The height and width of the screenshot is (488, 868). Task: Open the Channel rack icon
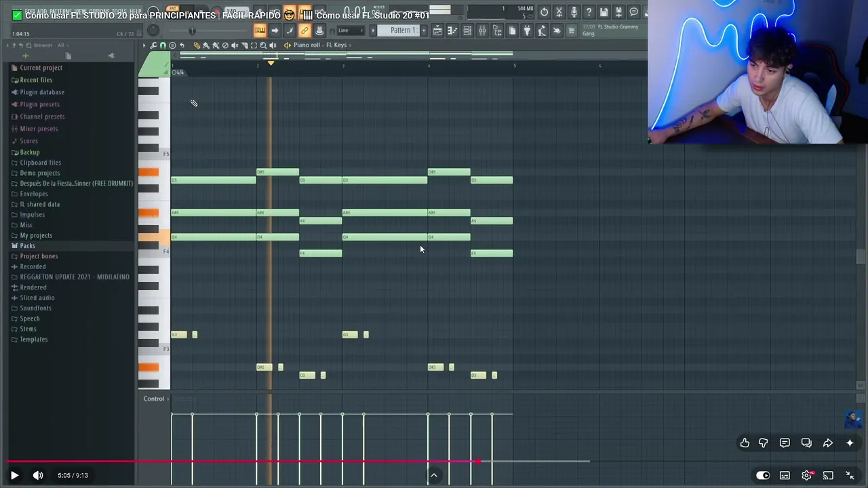(467, 30)
